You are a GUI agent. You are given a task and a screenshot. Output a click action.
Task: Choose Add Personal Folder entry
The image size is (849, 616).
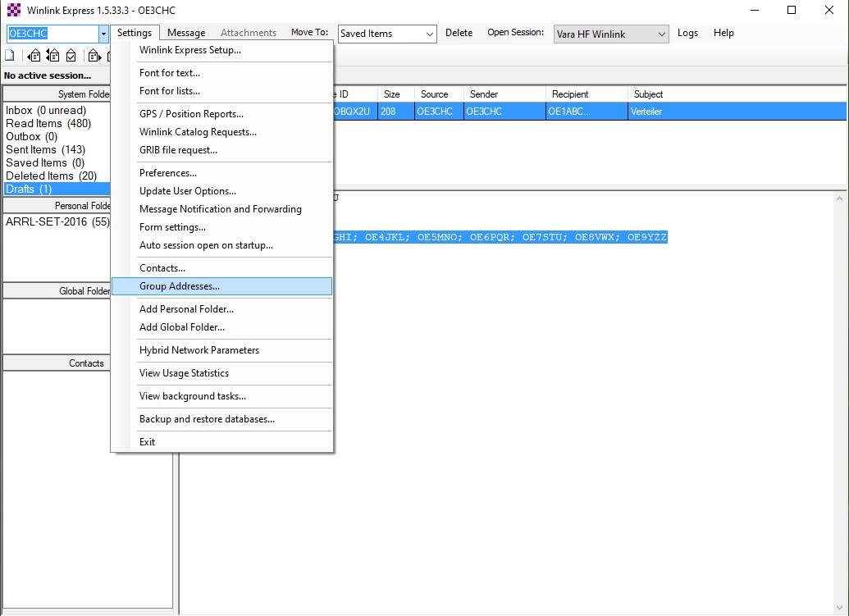pos(222,309)
